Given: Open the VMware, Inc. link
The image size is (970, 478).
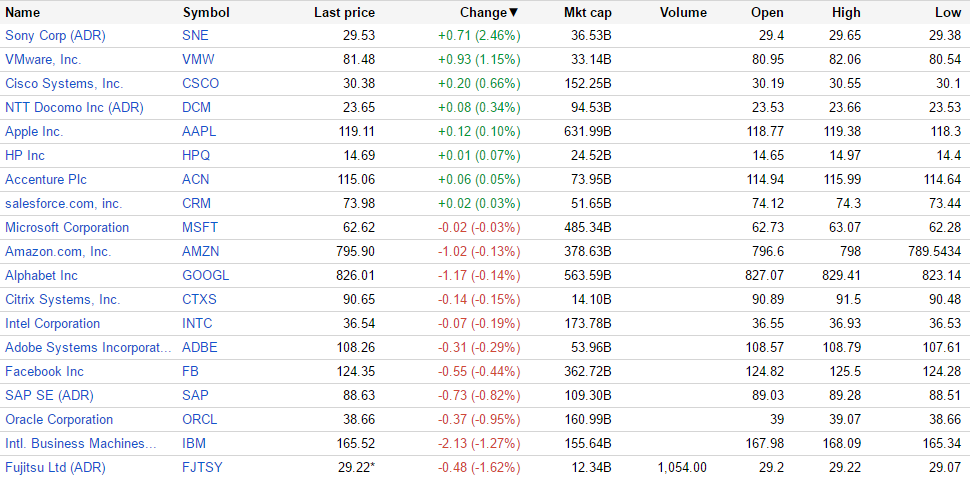Looking at the screenshot, I should [x=43, y=59].
